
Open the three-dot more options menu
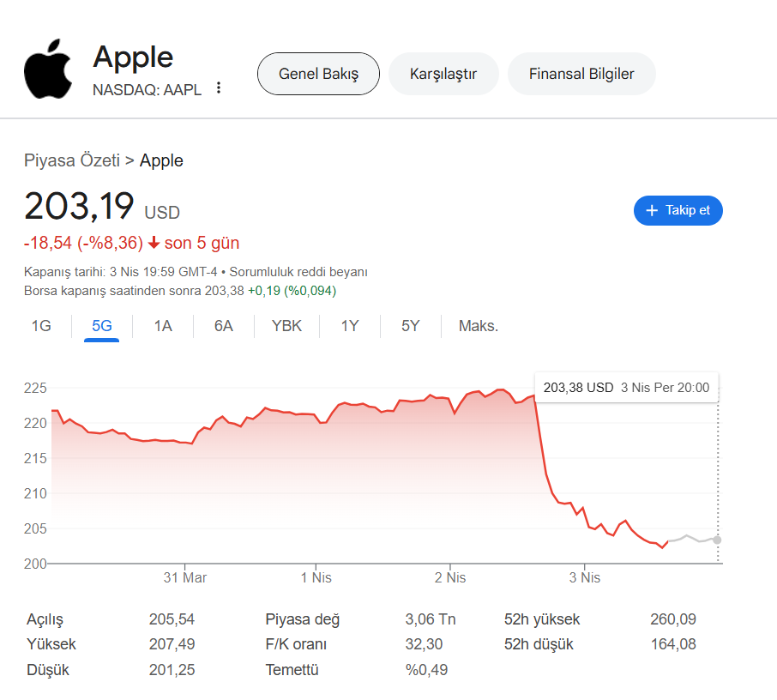pos(219,87)
